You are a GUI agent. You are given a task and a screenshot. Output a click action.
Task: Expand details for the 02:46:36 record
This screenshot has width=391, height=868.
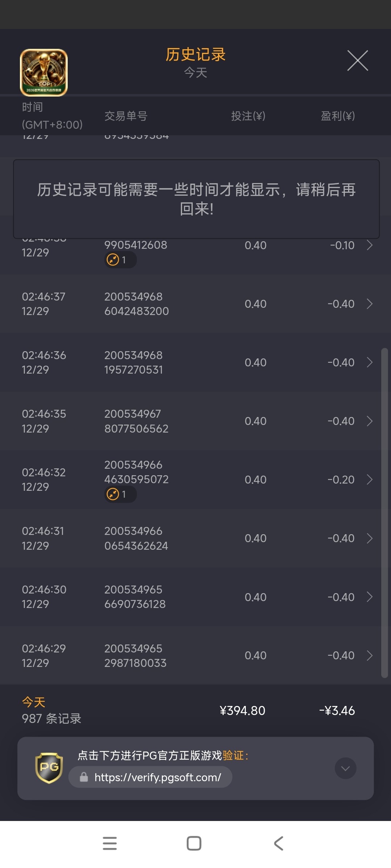[x=369, y=362]
